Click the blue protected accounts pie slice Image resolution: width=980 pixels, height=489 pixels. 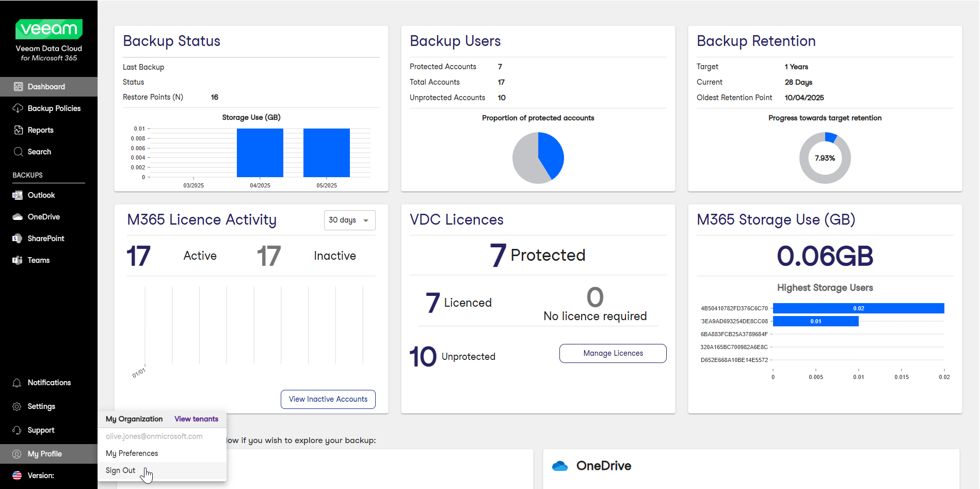[x=551, y=154]
